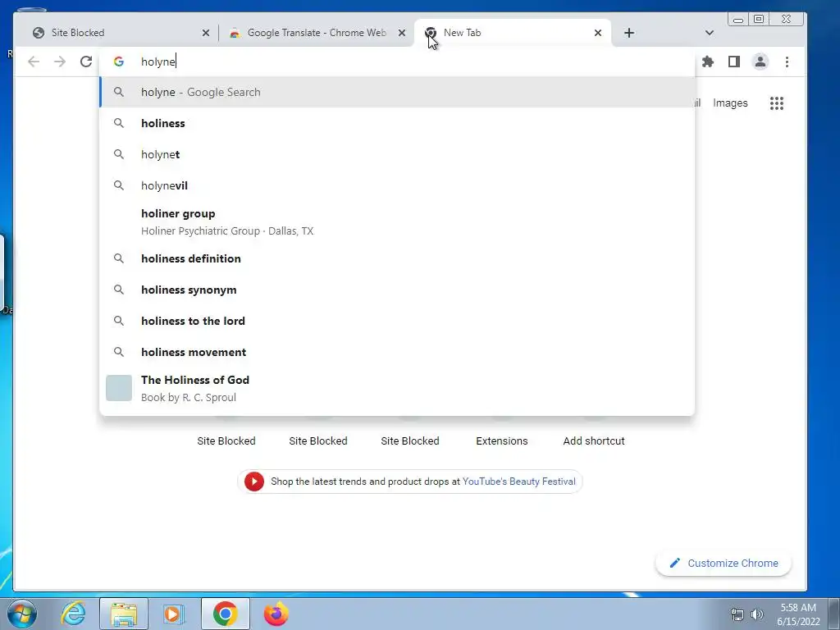Close the Google Translate tab
The width and height of the screenshot is (840, 630).
point(402,33)
